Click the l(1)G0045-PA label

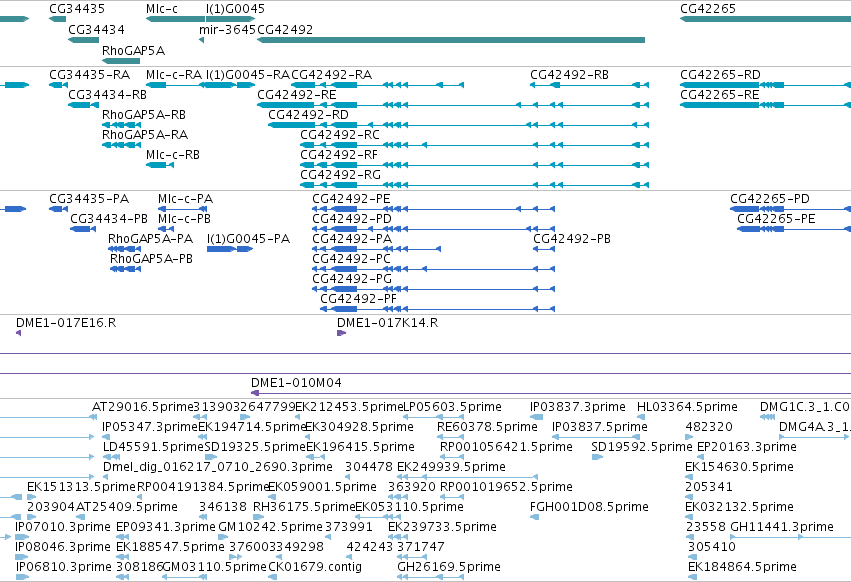[249, 239]
